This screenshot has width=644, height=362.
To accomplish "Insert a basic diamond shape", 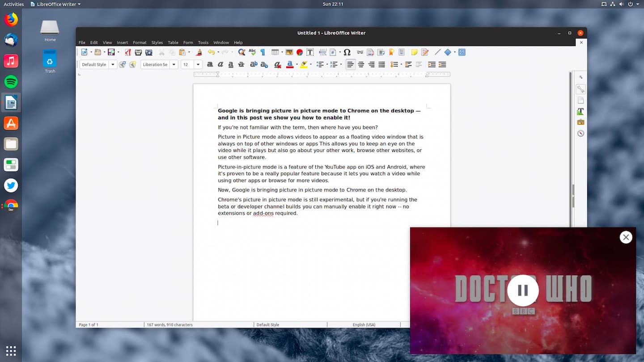I will coord(448,52).
